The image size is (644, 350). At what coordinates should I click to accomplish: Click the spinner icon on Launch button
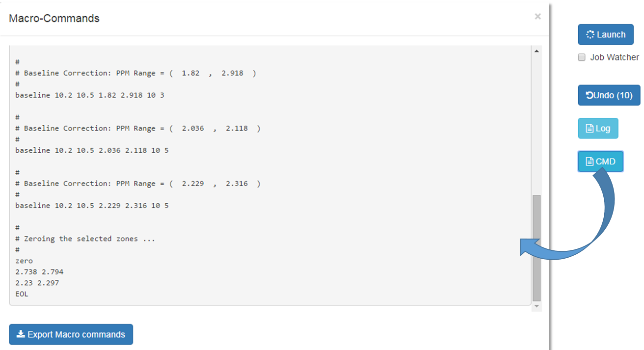pos(590,35)
